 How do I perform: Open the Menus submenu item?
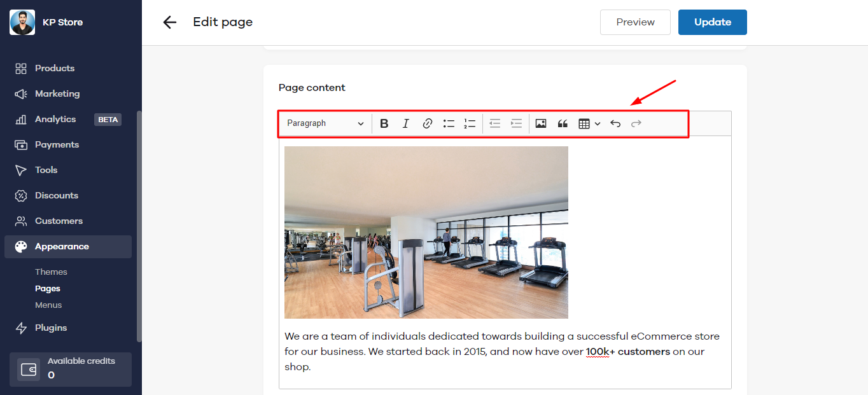(48, 305)
